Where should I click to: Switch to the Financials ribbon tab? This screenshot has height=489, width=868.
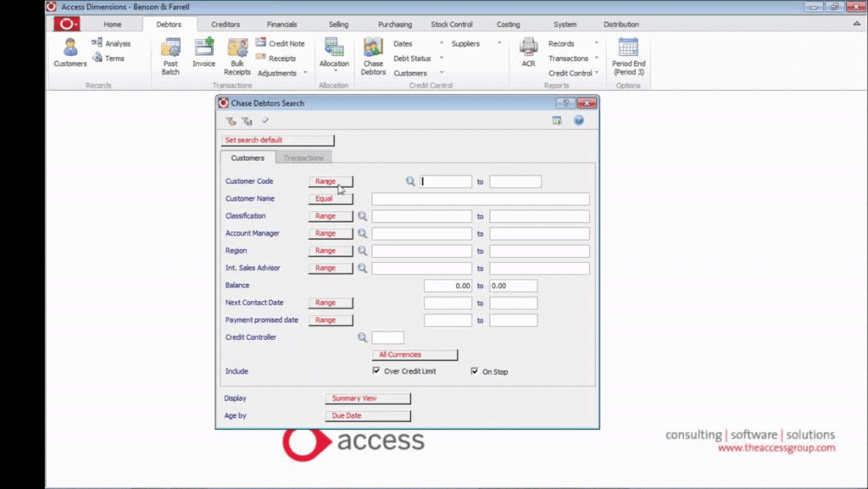tap(281, 25)
